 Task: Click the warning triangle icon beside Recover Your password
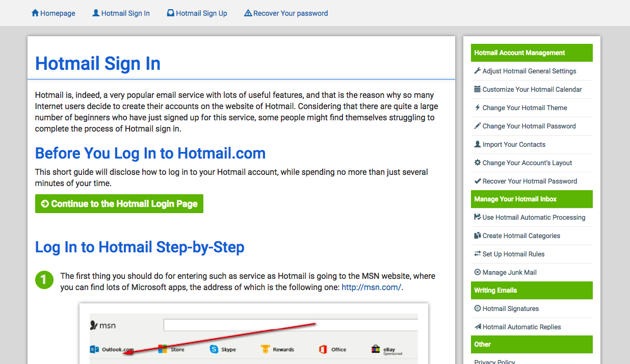[x=248, y=13]
